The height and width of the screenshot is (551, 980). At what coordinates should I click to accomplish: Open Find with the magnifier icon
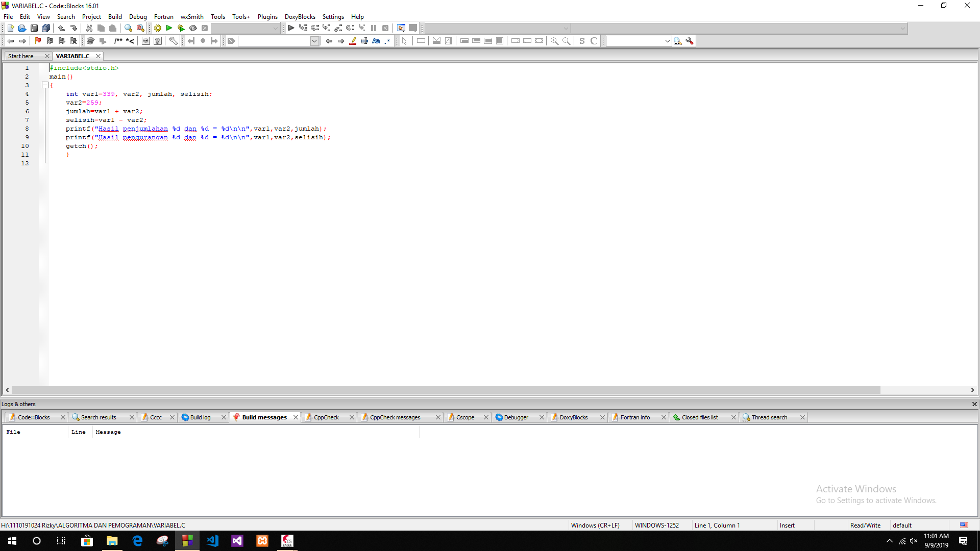[x=128, y=28]
